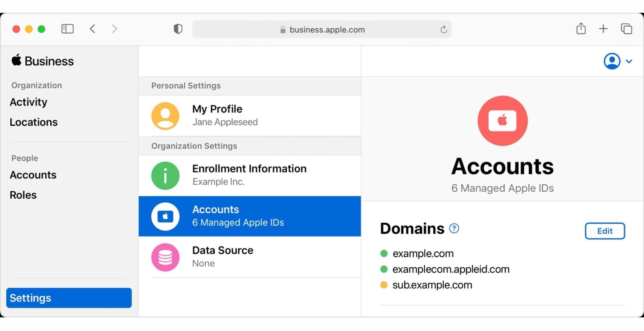Open a new tab with the plus icon

(603, 28)
